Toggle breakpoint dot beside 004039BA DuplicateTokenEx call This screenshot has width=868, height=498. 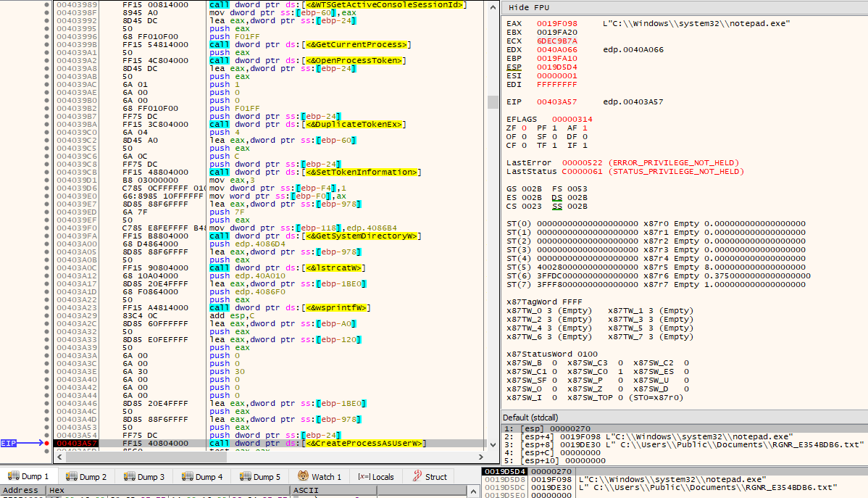[46, 124]
